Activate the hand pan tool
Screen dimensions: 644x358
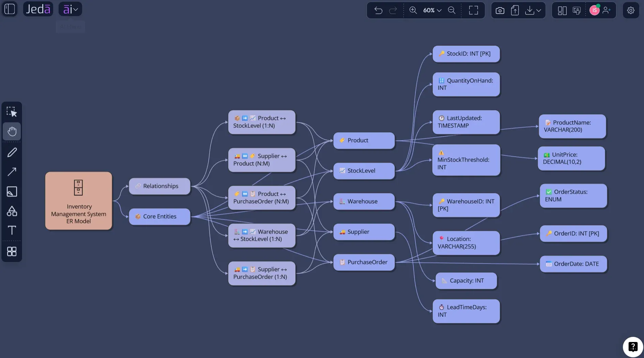pyautogui.click(x=12, y=131)
